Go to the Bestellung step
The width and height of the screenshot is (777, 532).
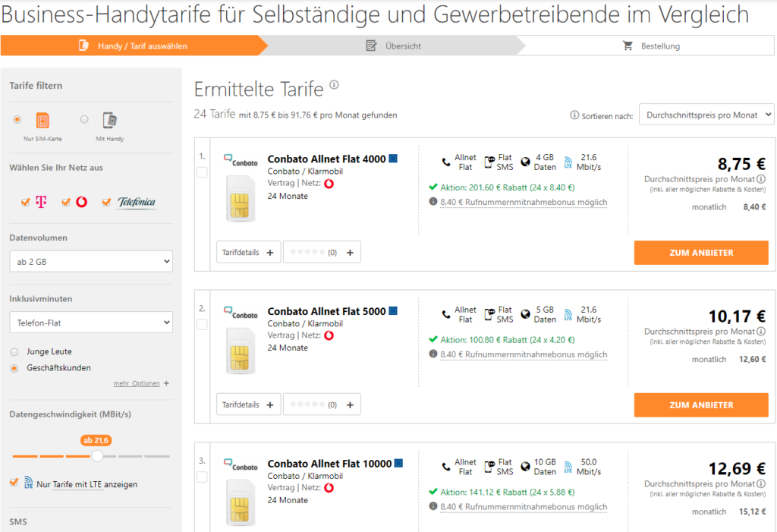tap(651, 46)
